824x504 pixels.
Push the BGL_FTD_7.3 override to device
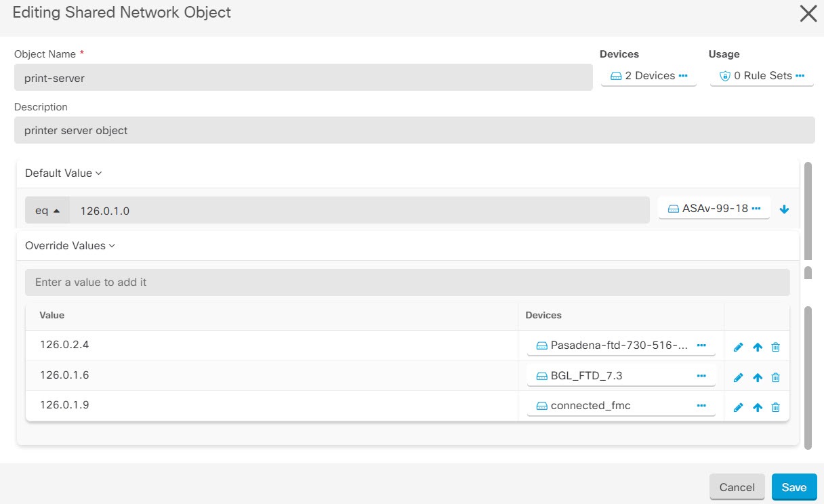[757, 377]
